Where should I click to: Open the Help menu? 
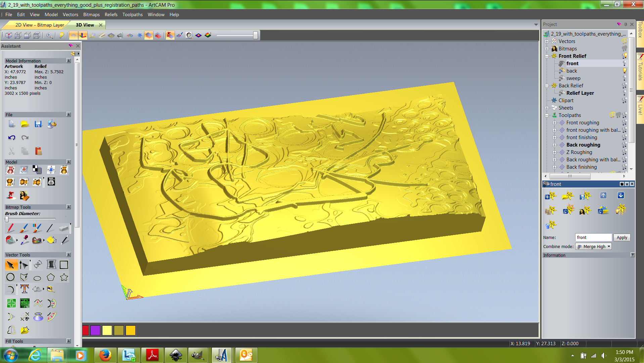[174, 14]
